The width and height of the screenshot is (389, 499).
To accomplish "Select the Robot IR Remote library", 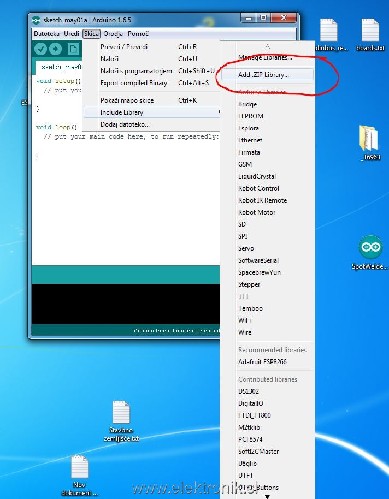I will click(x=262, y=200).
